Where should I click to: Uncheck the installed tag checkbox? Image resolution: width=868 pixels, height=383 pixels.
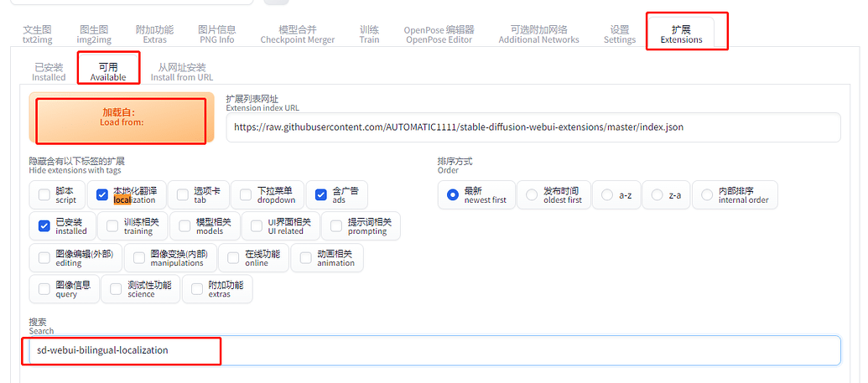[44, 225]
